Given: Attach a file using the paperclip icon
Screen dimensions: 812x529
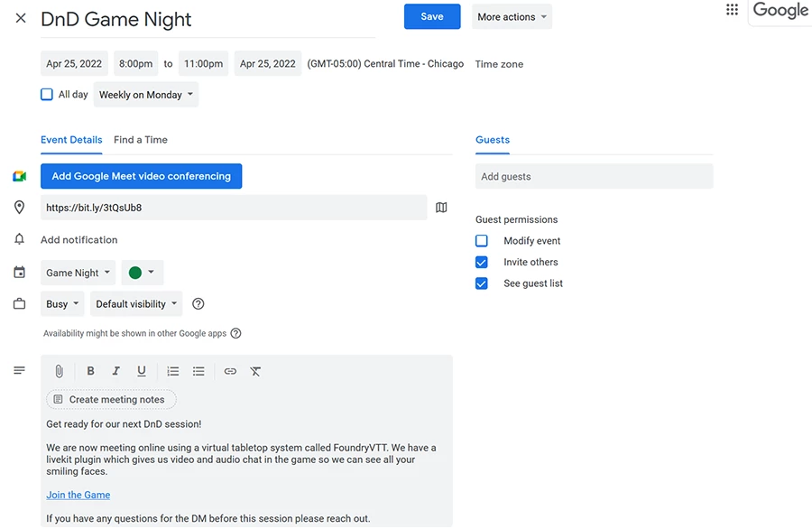Looking at the screenshot, I should [x=59, y=371].
